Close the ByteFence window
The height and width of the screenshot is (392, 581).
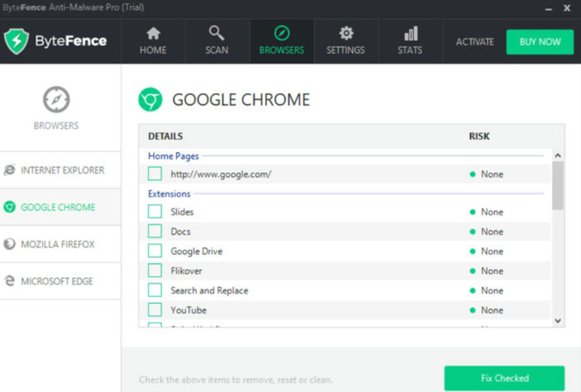click(x=567, y=7)
